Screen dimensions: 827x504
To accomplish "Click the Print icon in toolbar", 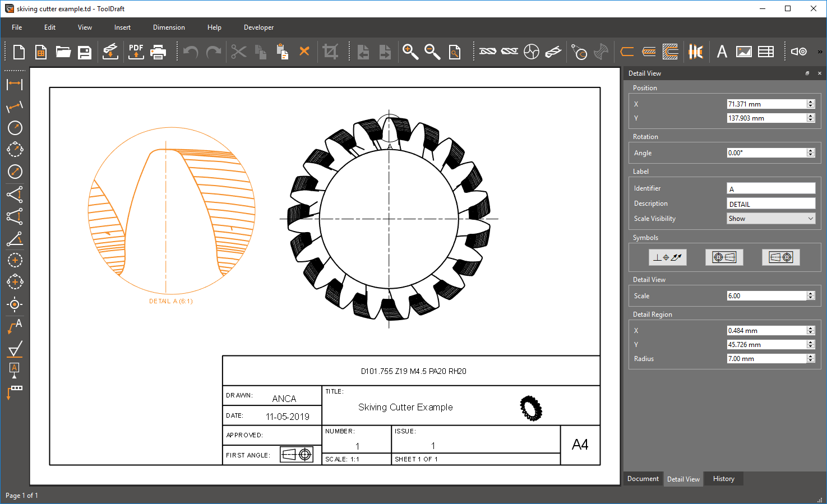I will tap(159, 52).
